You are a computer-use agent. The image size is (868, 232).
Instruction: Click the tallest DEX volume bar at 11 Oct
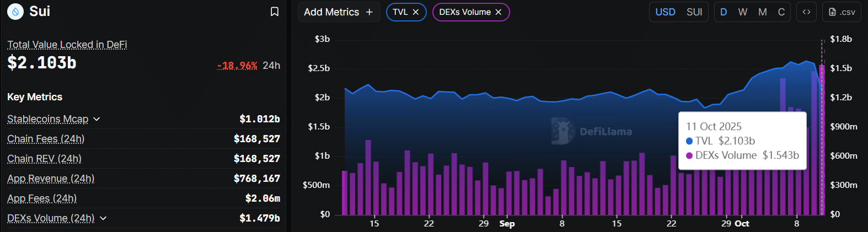coord(822,139)
